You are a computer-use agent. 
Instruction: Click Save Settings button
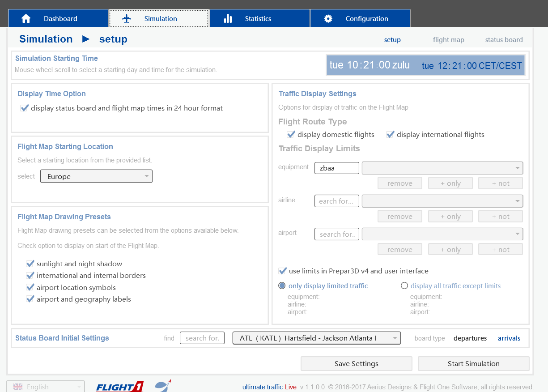[357, 363]
